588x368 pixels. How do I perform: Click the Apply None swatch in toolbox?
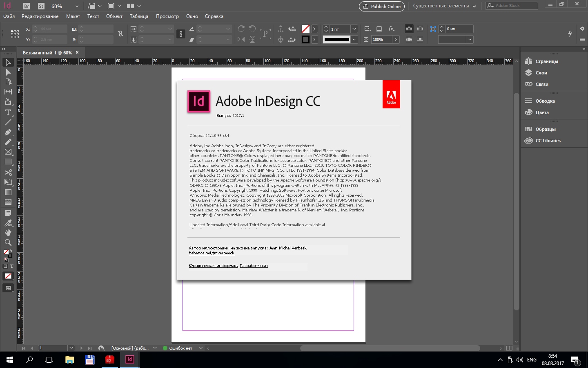(x=8, y=276)
